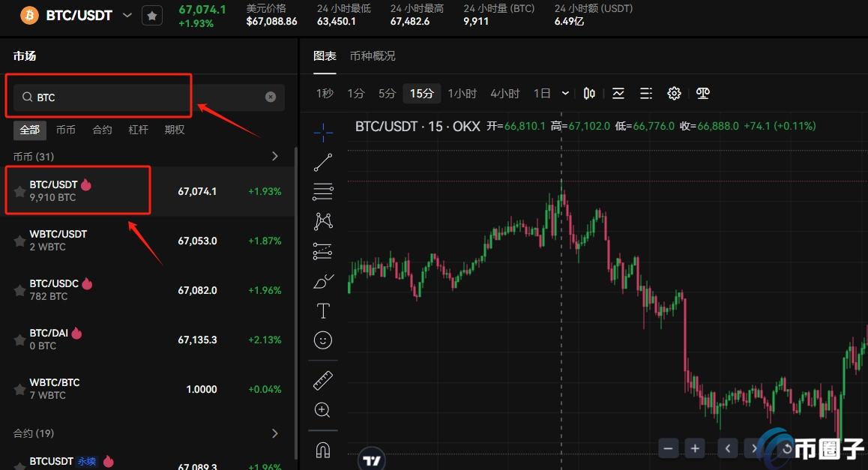The image size is (868, 470).
Task: Open the emoji icons tool
Action: [x=323, y=340]
